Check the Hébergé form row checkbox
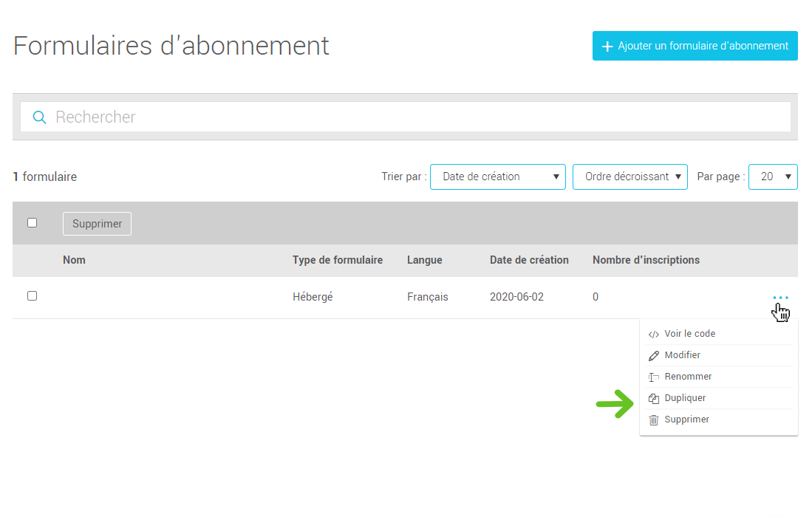The width and height of the screenshot is (812, 517). (32, 295)
